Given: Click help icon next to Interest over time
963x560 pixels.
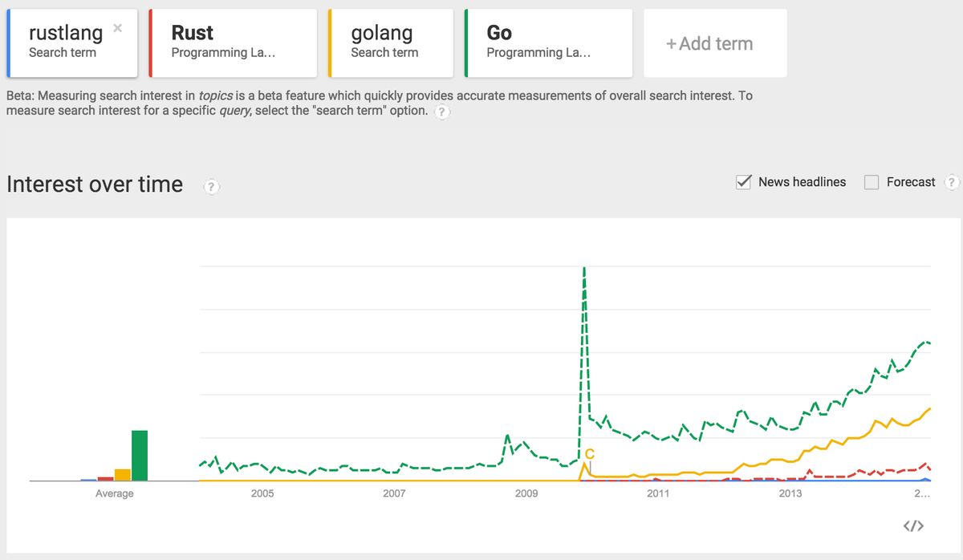Looking at the screenshot, I should click(x=211, y=187).
